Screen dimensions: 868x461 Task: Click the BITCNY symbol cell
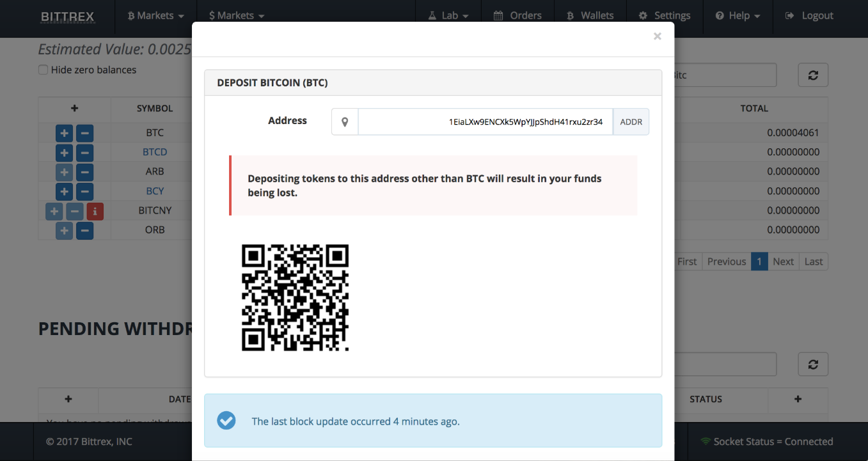[x=155, y=210]
